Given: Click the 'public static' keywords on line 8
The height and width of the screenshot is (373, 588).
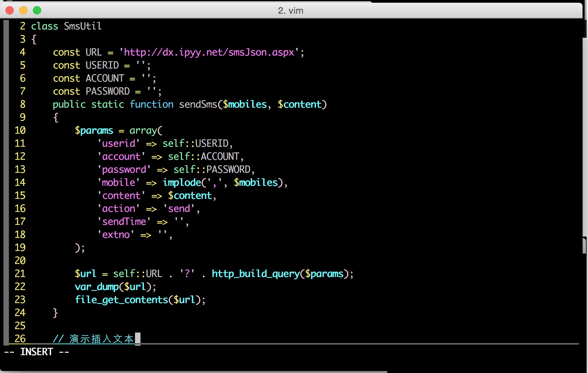Looking at the screenshot, I should [x=88, y=104].
